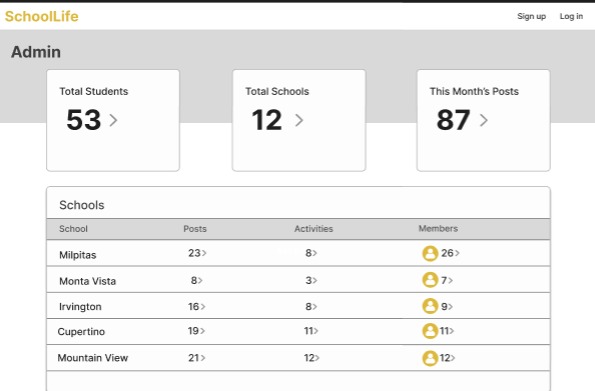Select the Milpitas school name
Viewport: 595px width, 391px height.
tap(77, 255)
